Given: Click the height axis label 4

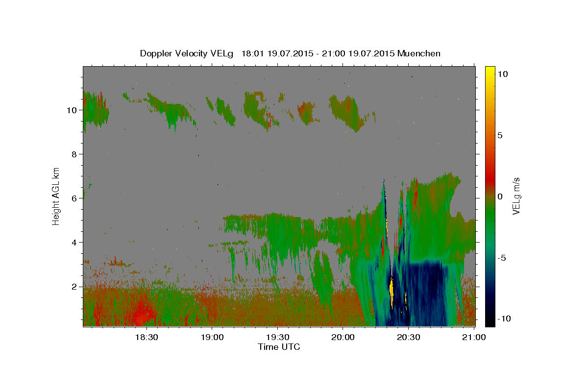Looking at the screenshot, I should (x=74, y=242).
